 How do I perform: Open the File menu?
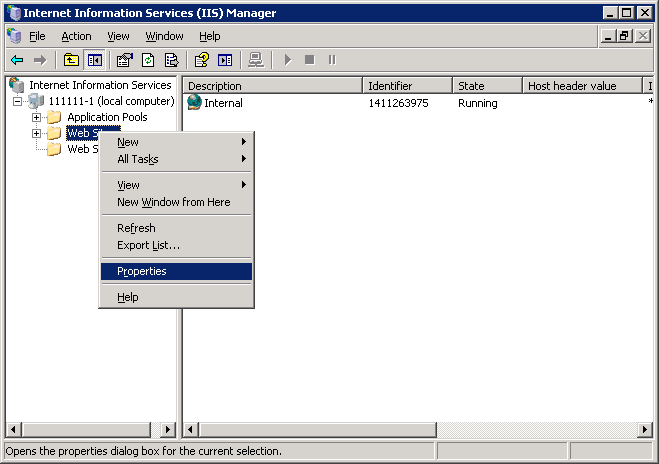click(x=37, y=36)
